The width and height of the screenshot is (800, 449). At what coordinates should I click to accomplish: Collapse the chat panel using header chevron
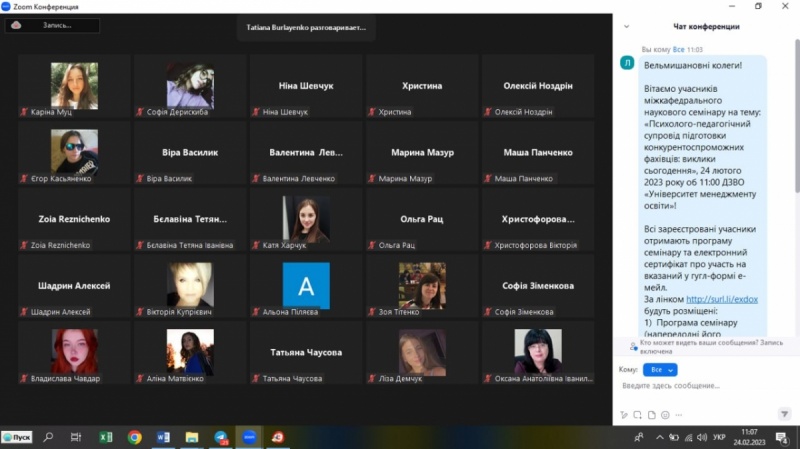point(626,26)
